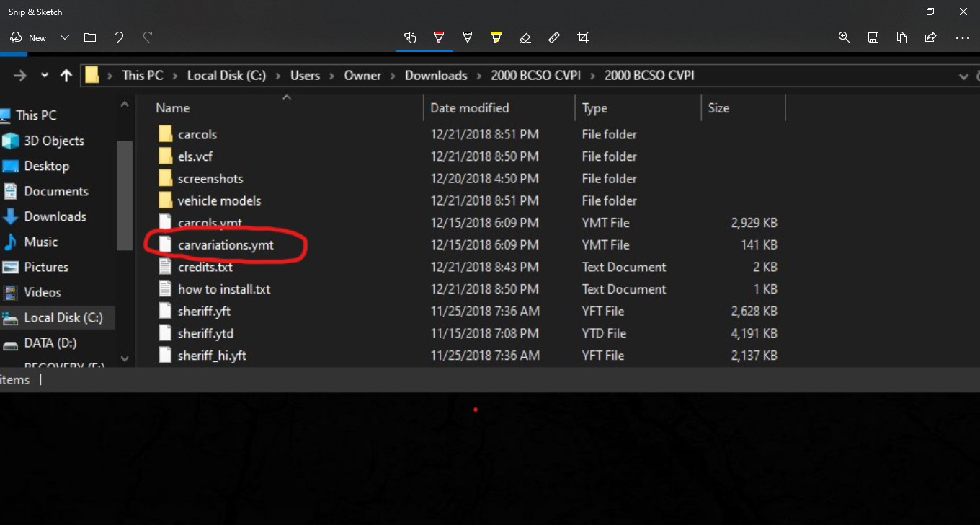Open the Recent locations dropdown arrow
Image resolution: width=980 pixels, height=525 pixels.
45,75
